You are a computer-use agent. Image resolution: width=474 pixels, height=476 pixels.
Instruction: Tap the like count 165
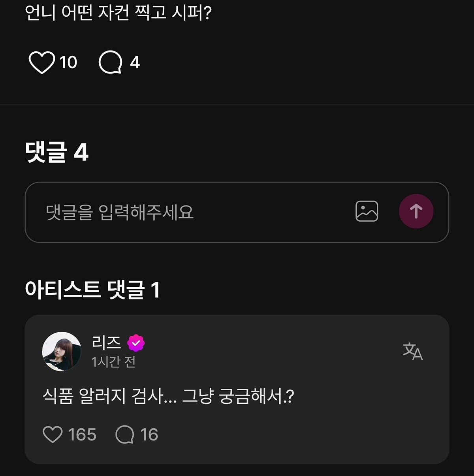82,435
